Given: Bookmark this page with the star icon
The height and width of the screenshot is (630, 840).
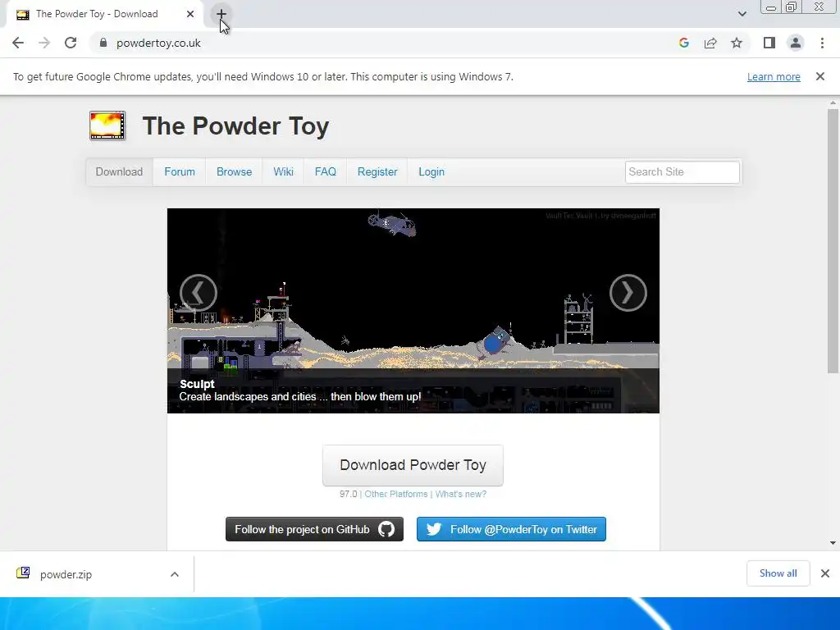Looking at the screenshot, I should (x=737, y=43).
